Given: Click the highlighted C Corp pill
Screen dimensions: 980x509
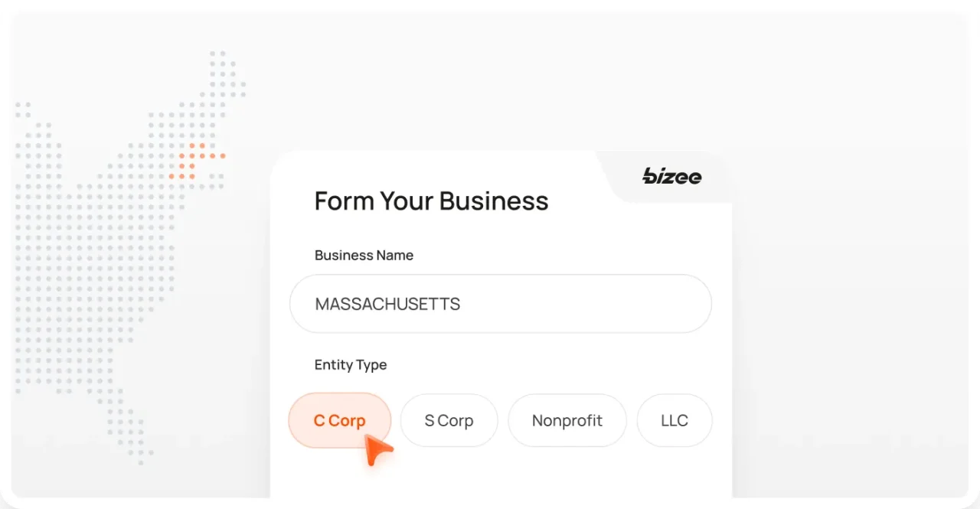Looking at the screenshot, I should coord(339,420).
